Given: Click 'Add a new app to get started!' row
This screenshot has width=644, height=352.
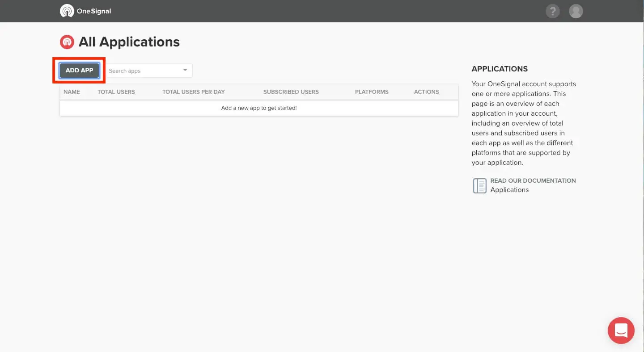Looking at the screenshot, I should pyautogui.click(x=259, y=108).
